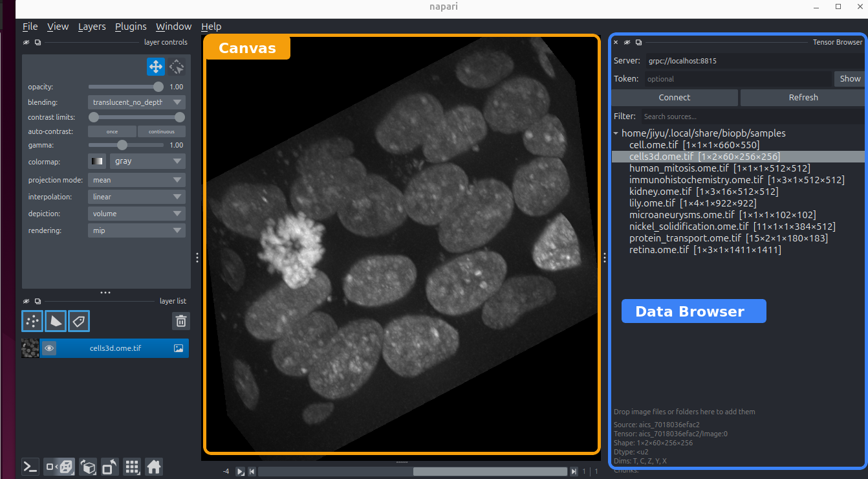Add a new shapes layer
The width and height of the screenshot is (868, 479).
(x=56, y=321)
